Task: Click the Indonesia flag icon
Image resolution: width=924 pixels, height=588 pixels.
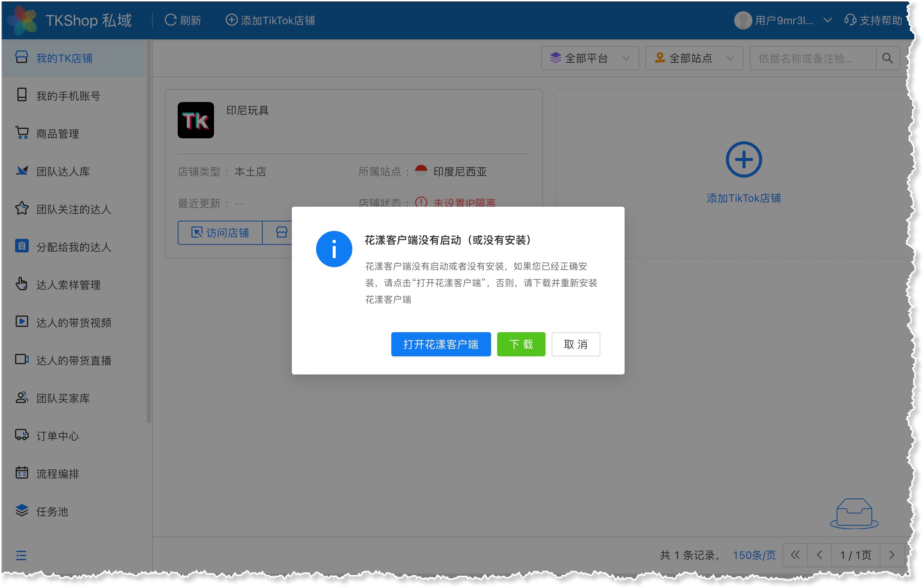Action: [421, 171]
